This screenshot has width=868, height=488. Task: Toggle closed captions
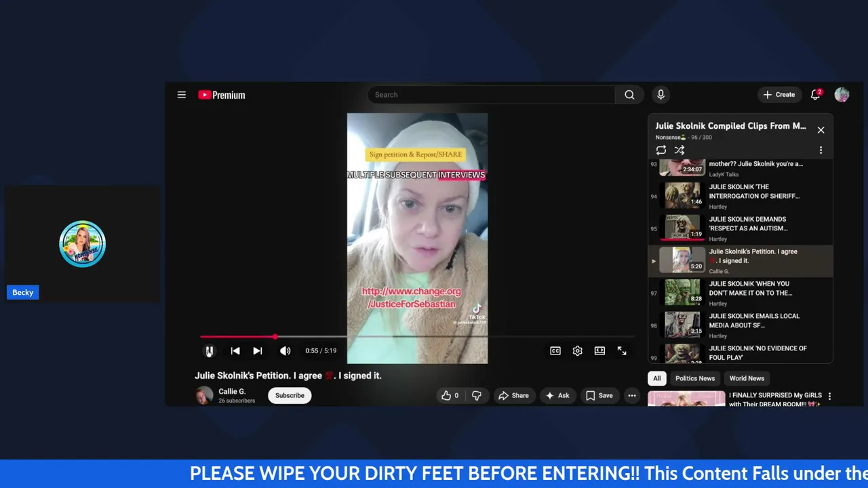click(555, 351)
